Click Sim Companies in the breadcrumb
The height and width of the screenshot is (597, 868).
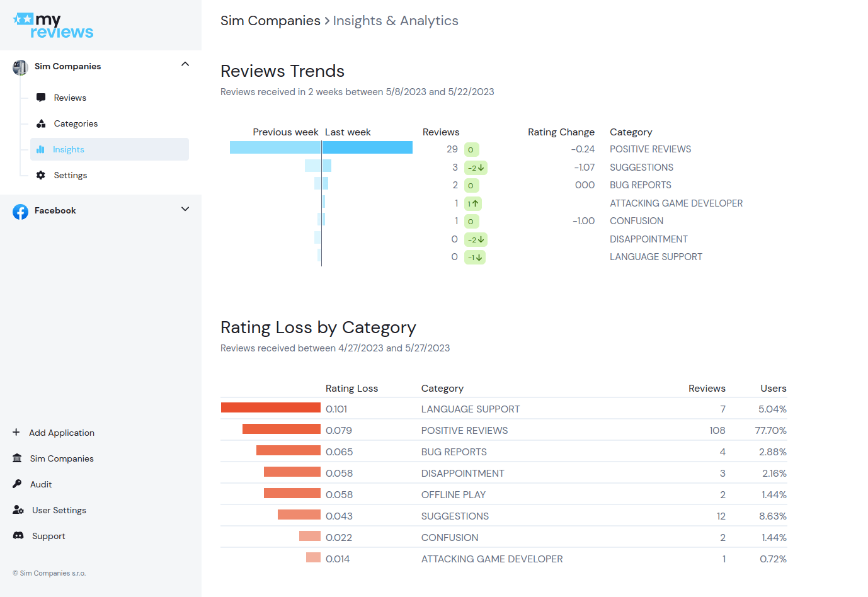(x=270, y=21)
